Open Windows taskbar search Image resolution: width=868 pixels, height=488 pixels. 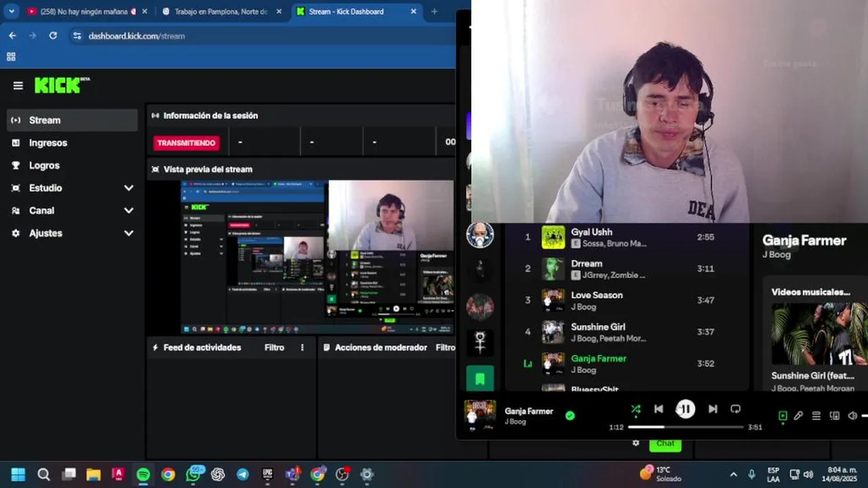[x=43, y=474]
